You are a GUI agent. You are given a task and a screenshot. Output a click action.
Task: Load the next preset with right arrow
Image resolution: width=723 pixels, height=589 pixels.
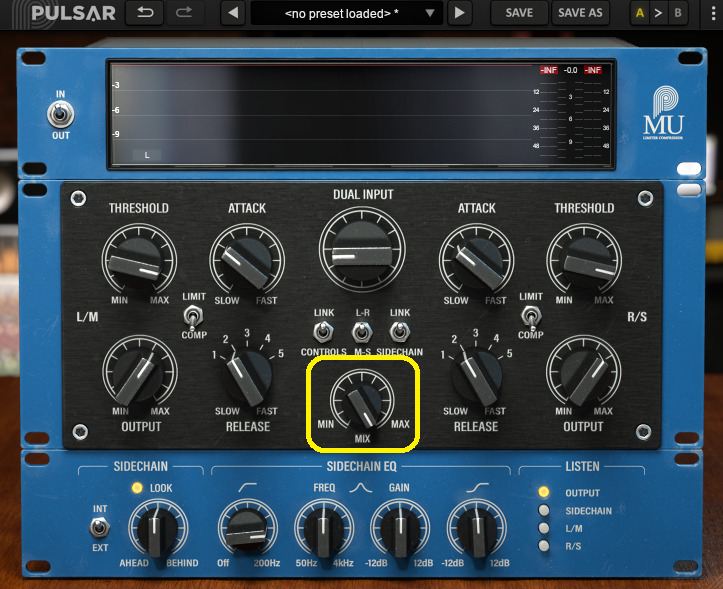[x=459, y=13]
